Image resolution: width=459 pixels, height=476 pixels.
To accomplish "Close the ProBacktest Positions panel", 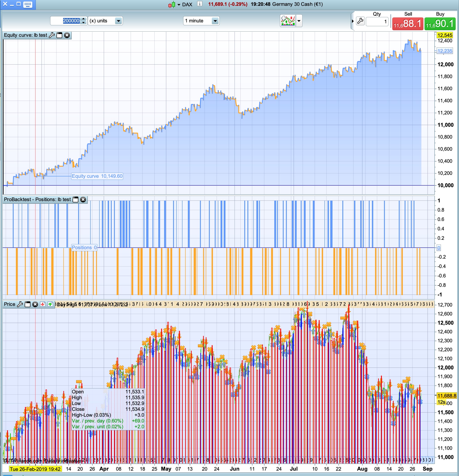I will click(83, 200).
